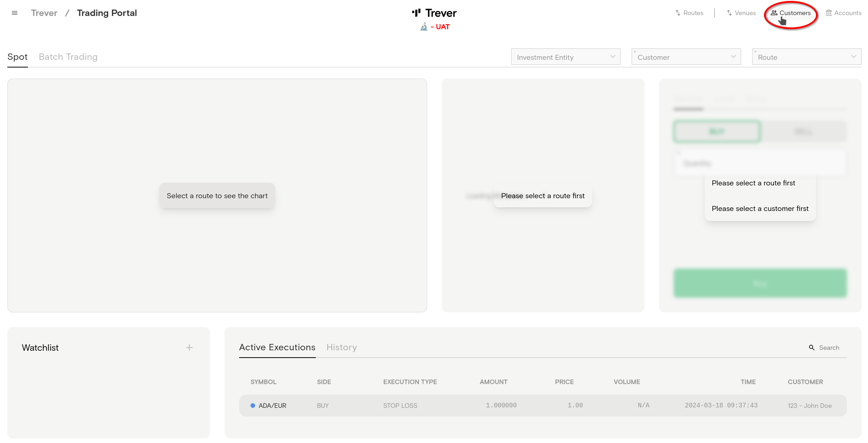Screen dimensions: 868x443
Task: Click the green Buy submit button
Action: 760,284
